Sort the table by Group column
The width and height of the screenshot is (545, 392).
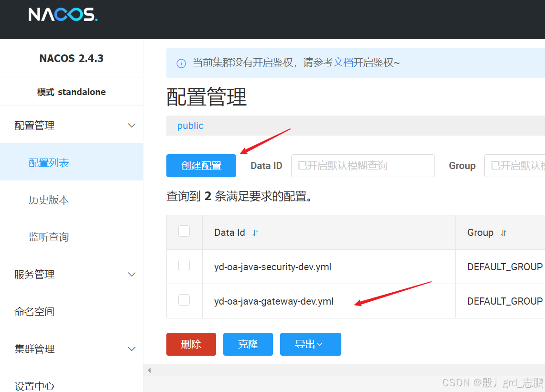coord(503,233)
